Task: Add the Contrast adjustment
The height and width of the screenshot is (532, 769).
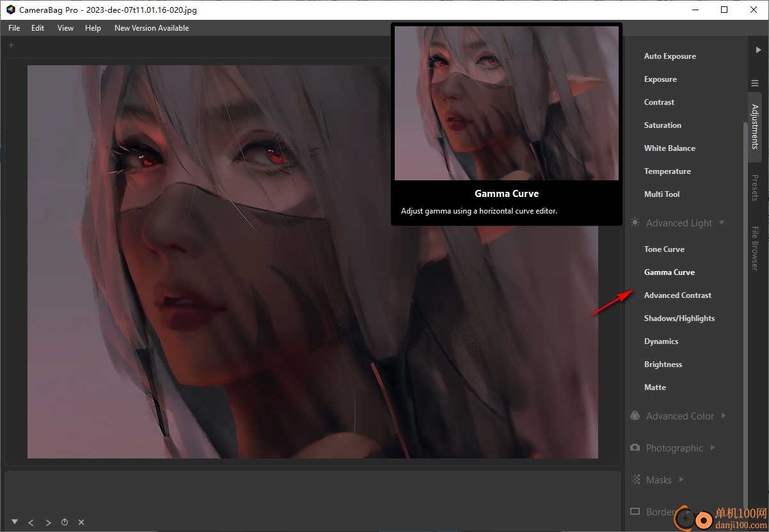Action: pyautogui.click(x=659, y=102)
